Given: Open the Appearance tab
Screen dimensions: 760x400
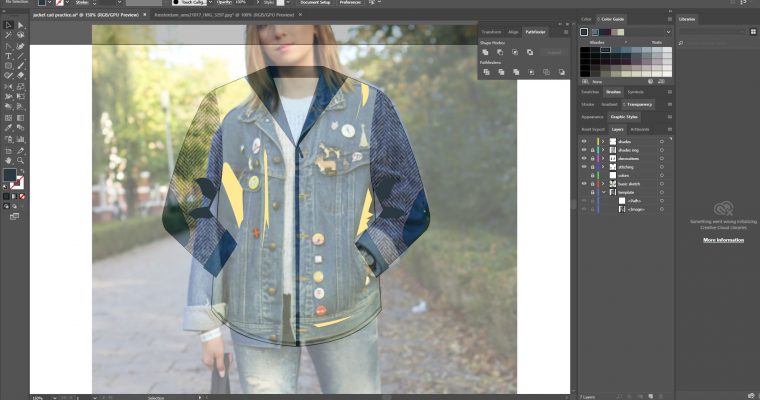Looking at the screenshot, I should [x=592, y=117].
